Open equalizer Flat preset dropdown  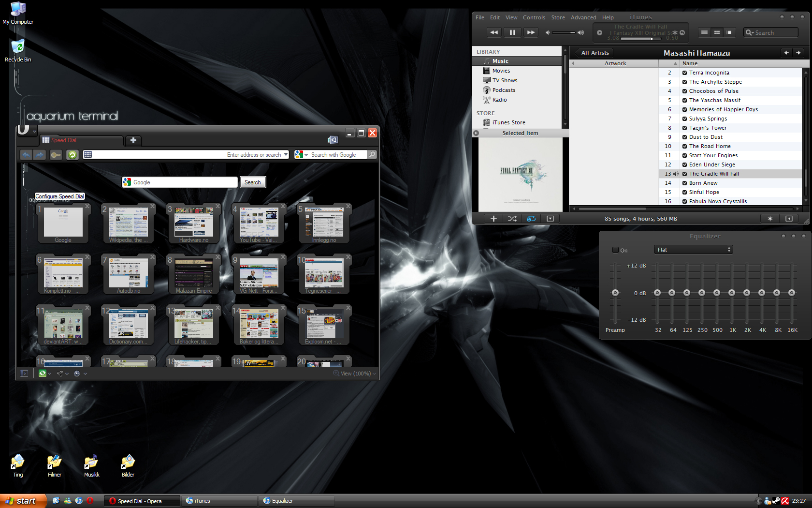[x=694, y=250]
